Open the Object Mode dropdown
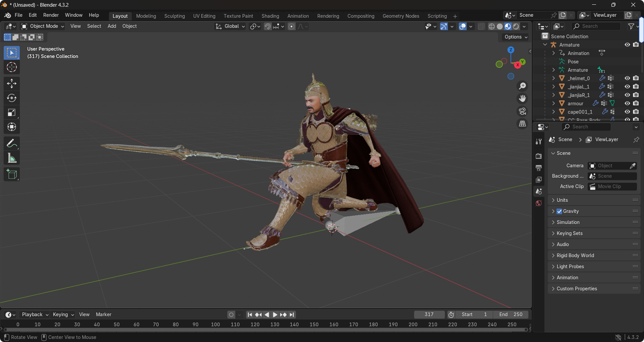This screenshot has height=342, width=644. pyautogui.click(x=43, y=26)
